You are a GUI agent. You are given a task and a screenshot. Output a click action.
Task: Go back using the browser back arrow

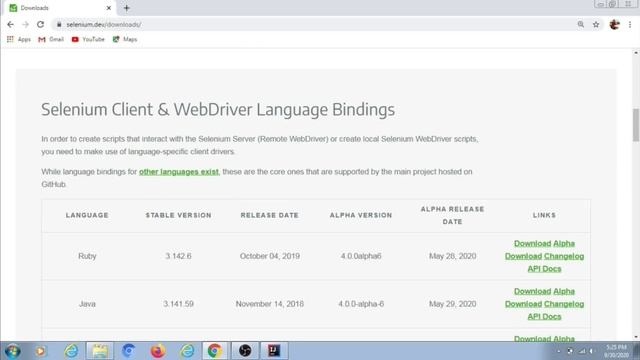pyautogui.click(x=10, y=24)
